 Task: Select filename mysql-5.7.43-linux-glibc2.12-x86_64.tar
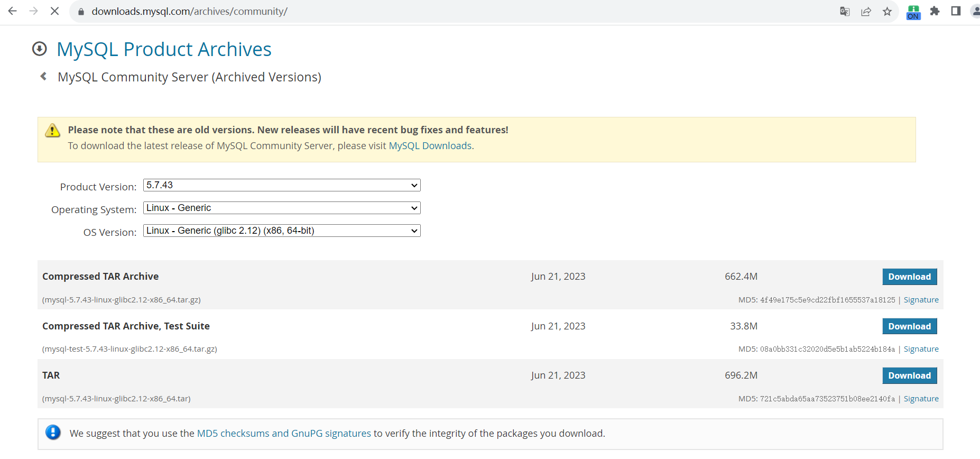point(116,399)
